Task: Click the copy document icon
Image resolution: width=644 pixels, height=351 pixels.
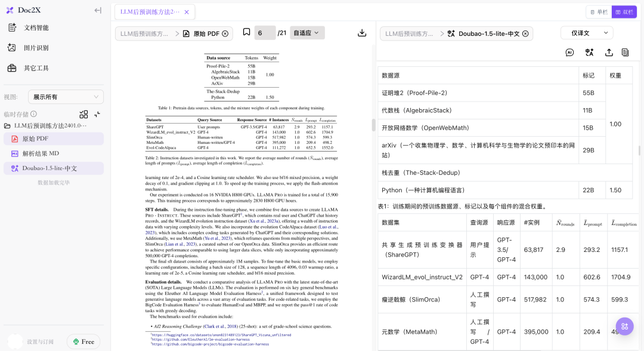Action: [x=625, y=52]
